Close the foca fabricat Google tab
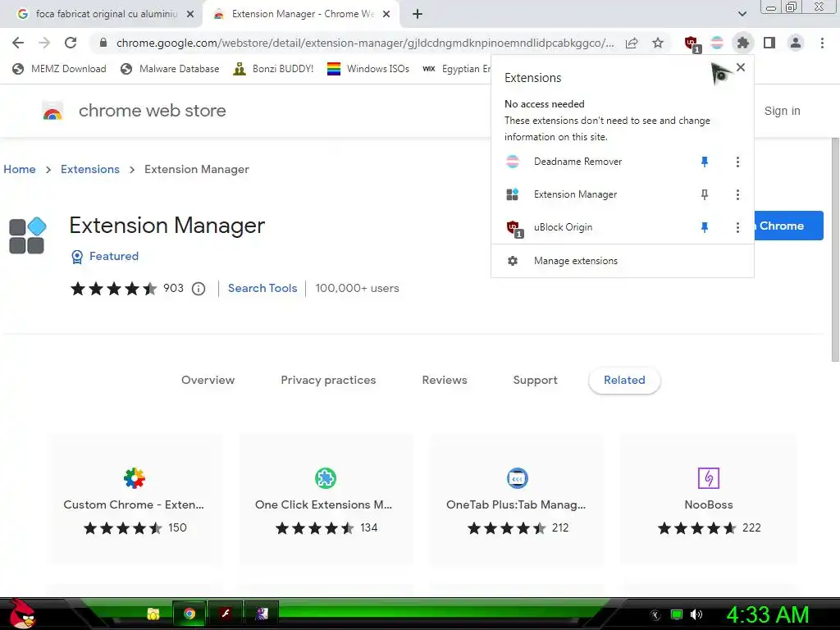Image resolution: width=840 pixels, height=630 pixels. [x=190, y=14]
